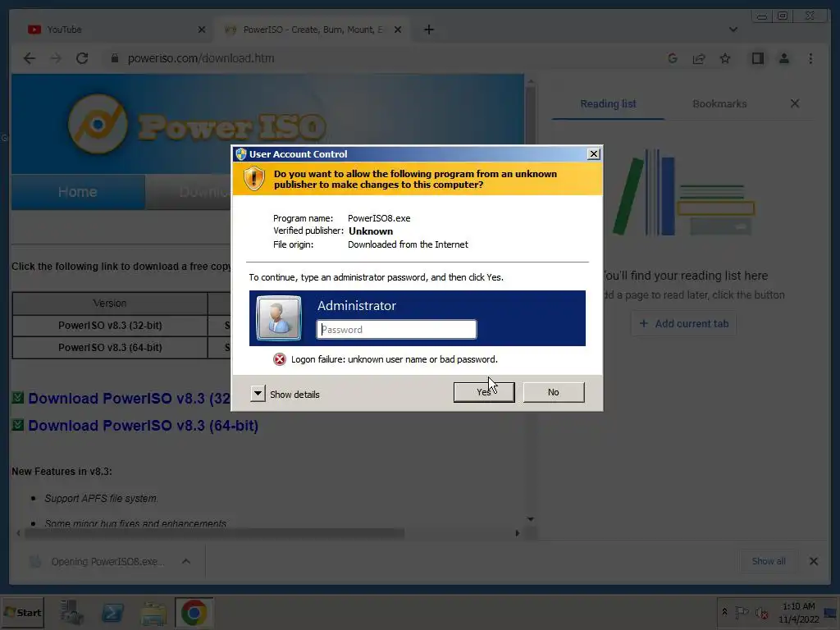Click Download PowerISO v8.3 (64-bit) link
Image resolution: width=840 pixels, height=630 pixels.
tap(143, 426)
